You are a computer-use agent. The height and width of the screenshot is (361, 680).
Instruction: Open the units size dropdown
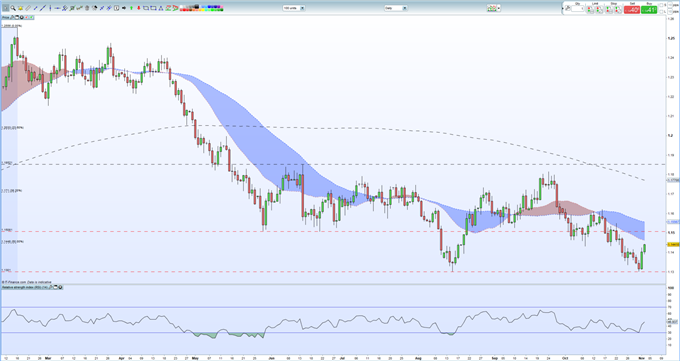click(x=294, y=8)
